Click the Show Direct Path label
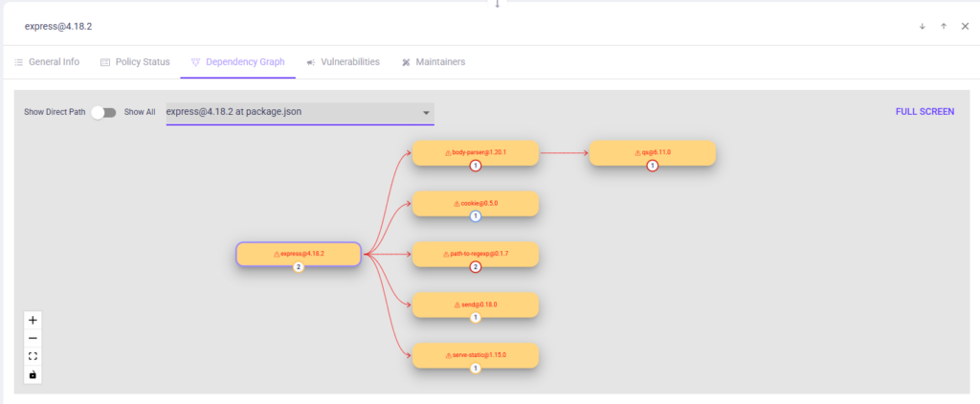The height and width of the screenshot is (404, 980). (x=55, y=113)
